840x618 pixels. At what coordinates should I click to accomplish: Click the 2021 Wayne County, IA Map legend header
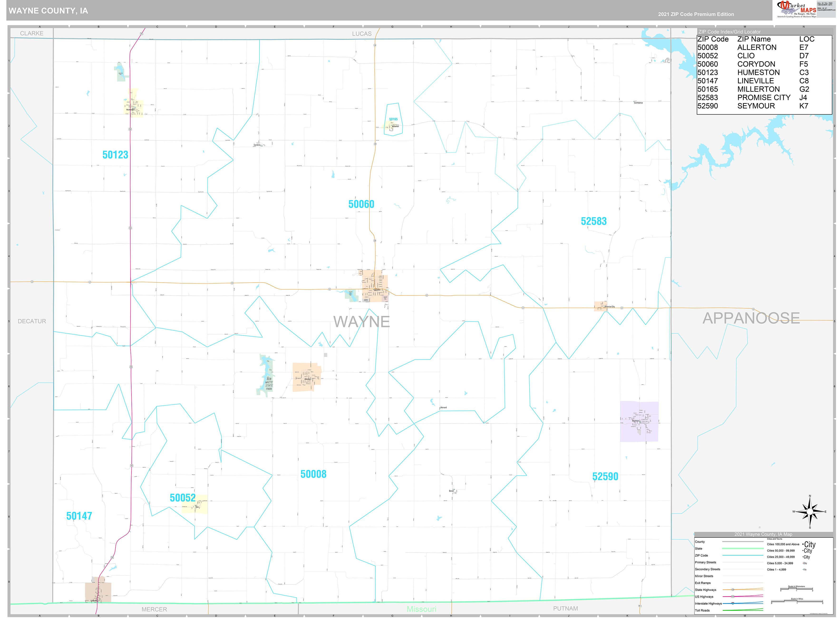(x=763, y=534)
